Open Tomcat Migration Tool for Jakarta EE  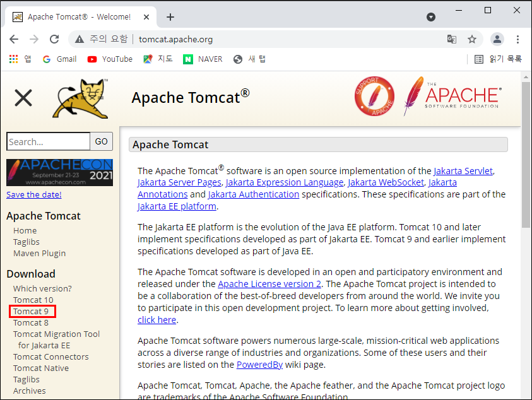click(x=56, y=339)
